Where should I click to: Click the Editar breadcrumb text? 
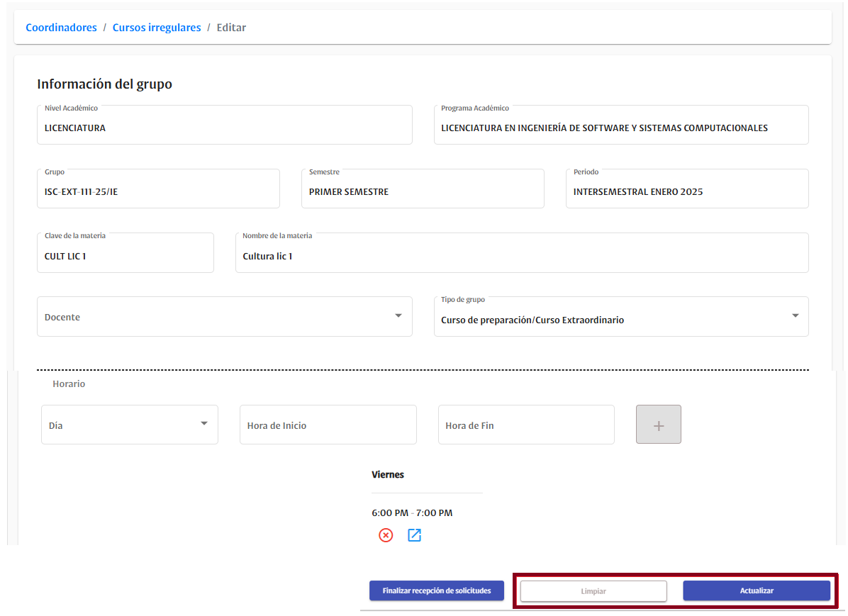[231, 28]
